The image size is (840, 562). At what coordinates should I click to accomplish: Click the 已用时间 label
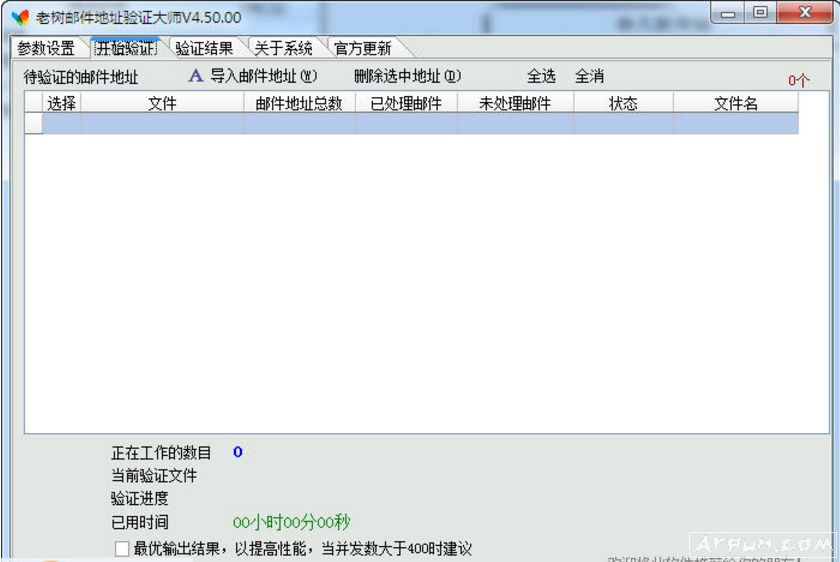pos(139,522)
